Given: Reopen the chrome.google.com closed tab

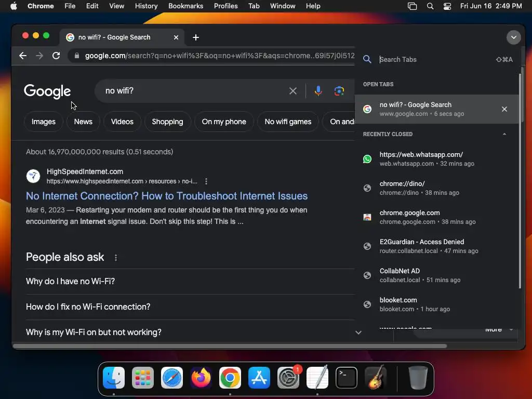Looking at the screenshot, I should (x=437, y=217).
